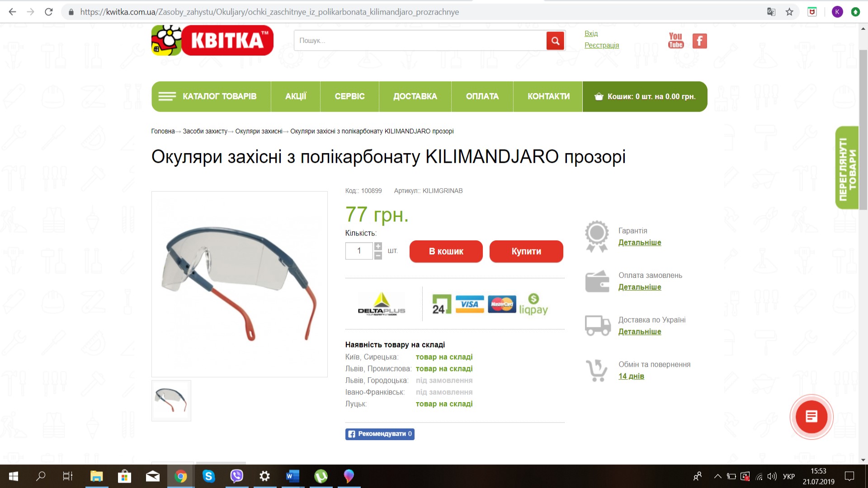Open the Windows Start menu
Screen dimensions: 868x488
point(14,476)
